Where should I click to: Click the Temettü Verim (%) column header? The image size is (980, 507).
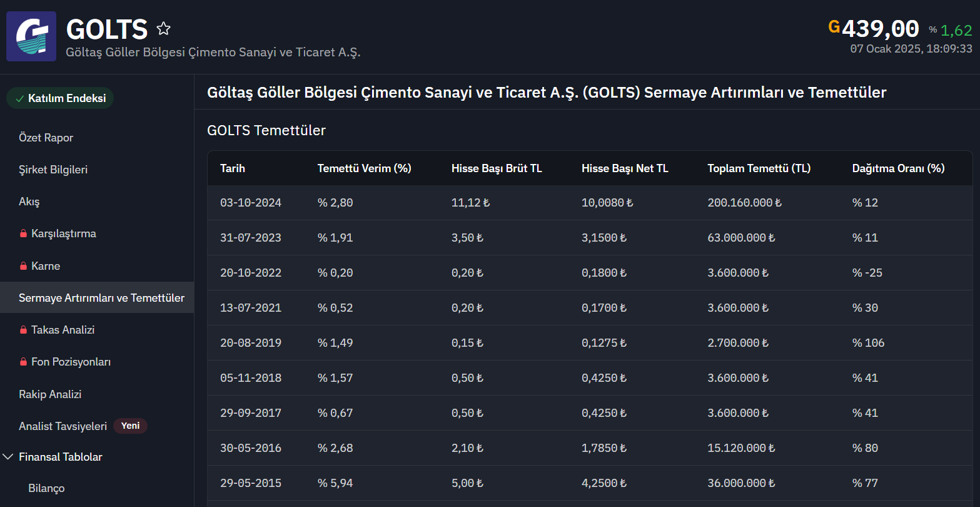(x=364, y=168)
